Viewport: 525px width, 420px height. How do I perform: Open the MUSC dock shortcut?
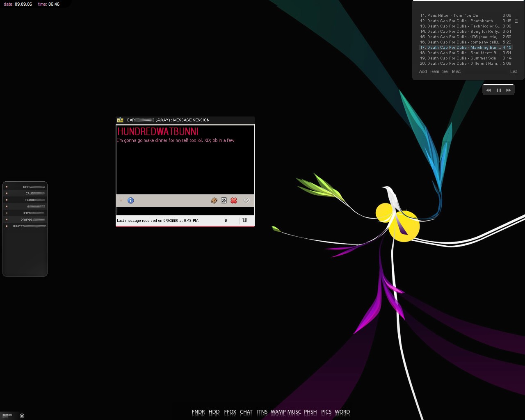click(x=294, y=412)
